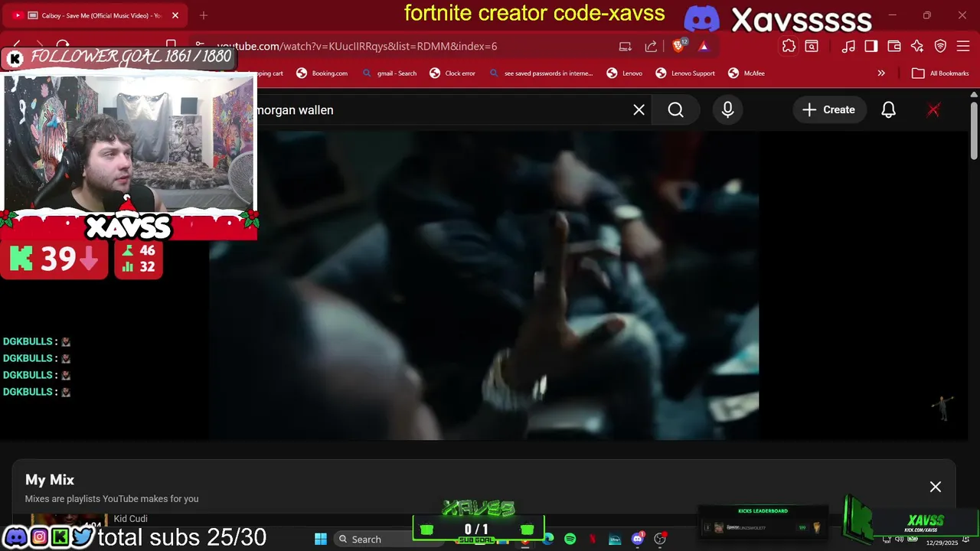Screen dimensions: 980x551
Task: Open browser hamburger main menu
Action: point(963,46)
